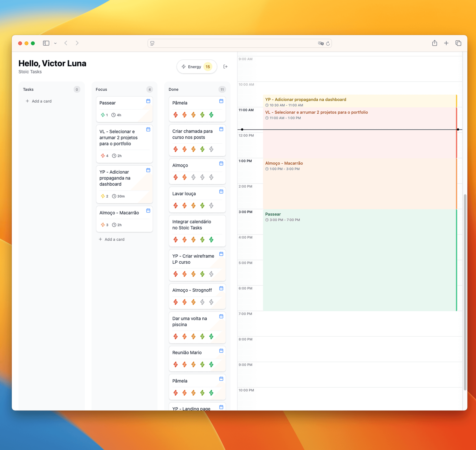Set Lavar louça energy to fifth bolt

click(x=211, y=206)
